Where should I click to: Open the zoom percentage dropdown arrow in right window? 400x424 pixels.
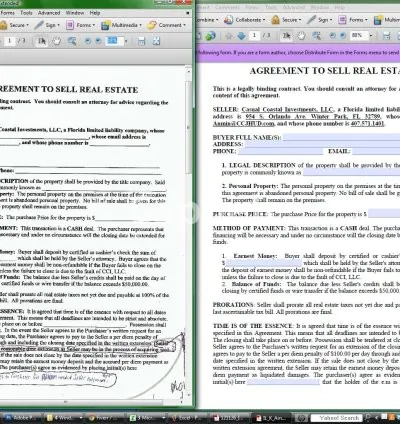pos(370,36)
